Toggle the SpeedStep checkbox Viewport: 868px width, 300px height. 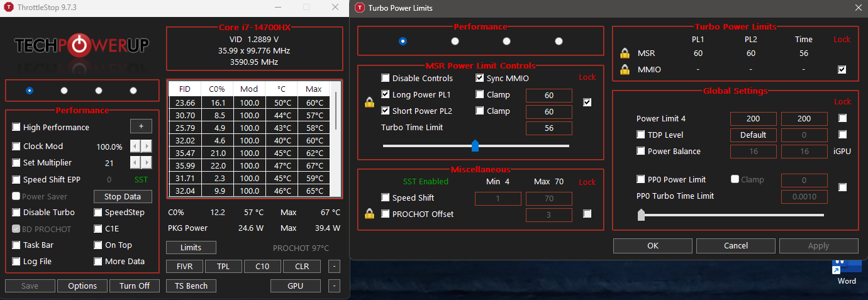[x=98, y=213]
